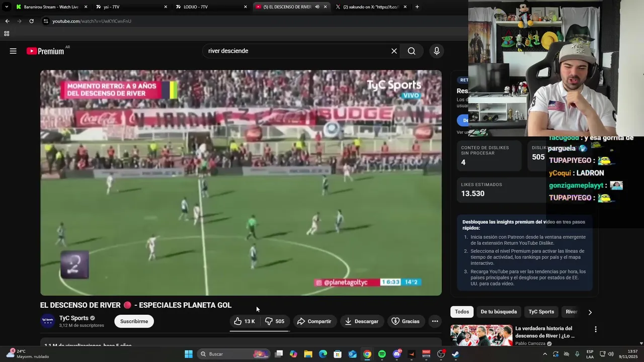Viewport: 644px width, 362px height.
Task: Open the Chrome apps grid shortcut
Action: (x=7, y=34)
